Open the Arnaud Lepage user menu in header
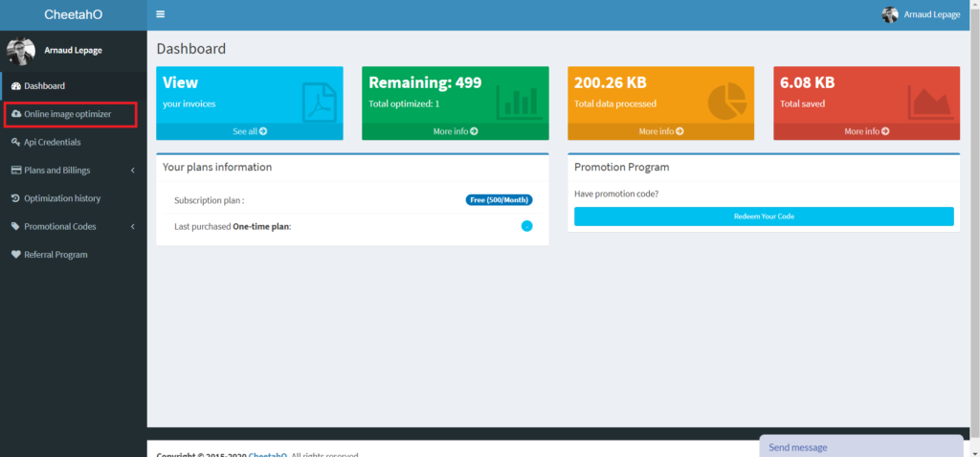Image resolution: width=980 pixels, height=457 pixels. pyautogui.click(x=922, y=14)
